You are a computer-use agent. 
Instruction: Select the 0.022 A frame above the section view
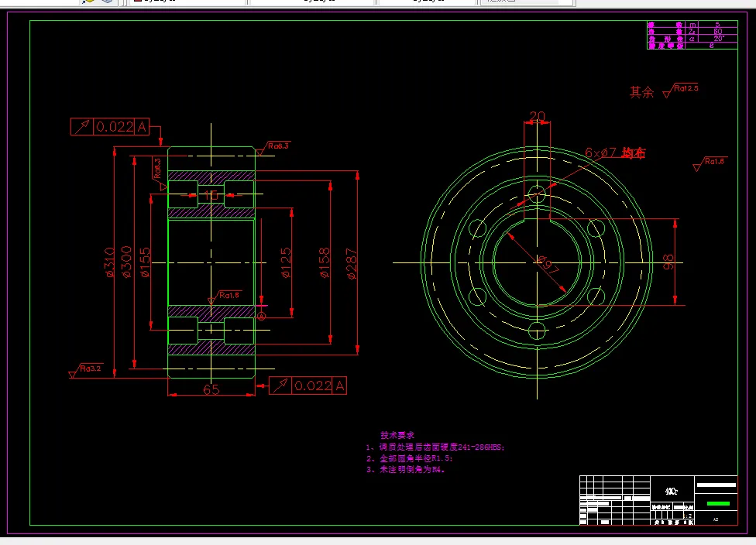pos(110,127)
